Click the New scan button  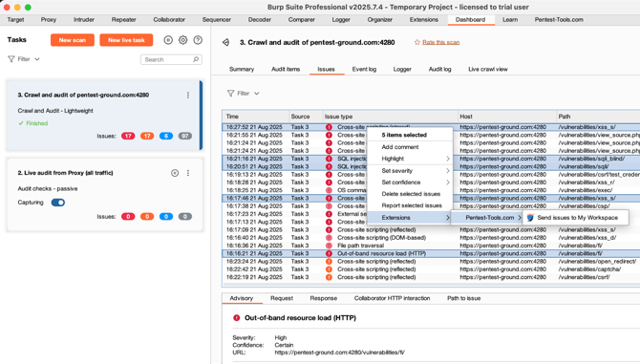coord(73,40)
